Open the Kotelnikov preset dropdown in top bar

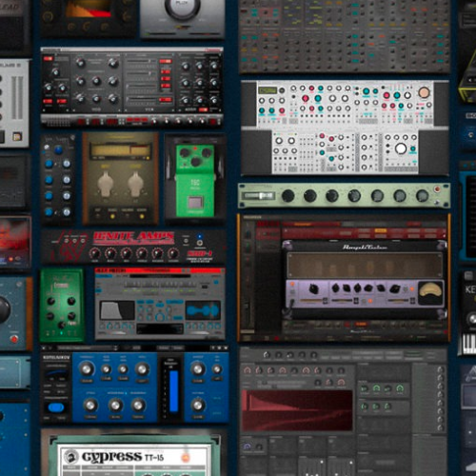(x=88, y=348)
